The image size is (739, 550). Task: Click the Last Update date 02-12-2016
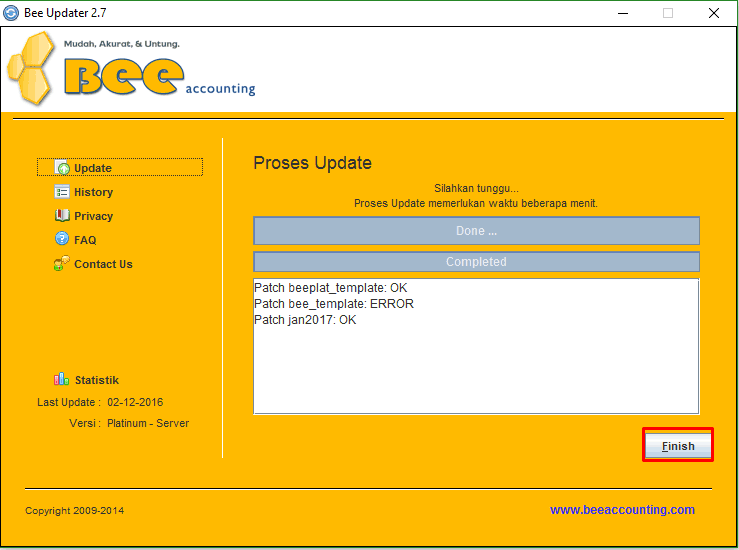(135, 402)
